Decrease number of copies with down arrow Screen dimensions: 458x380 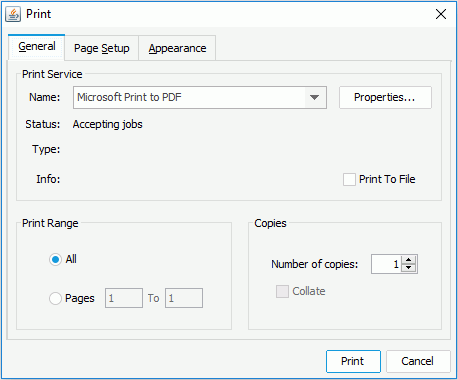(x=409, y=268)
